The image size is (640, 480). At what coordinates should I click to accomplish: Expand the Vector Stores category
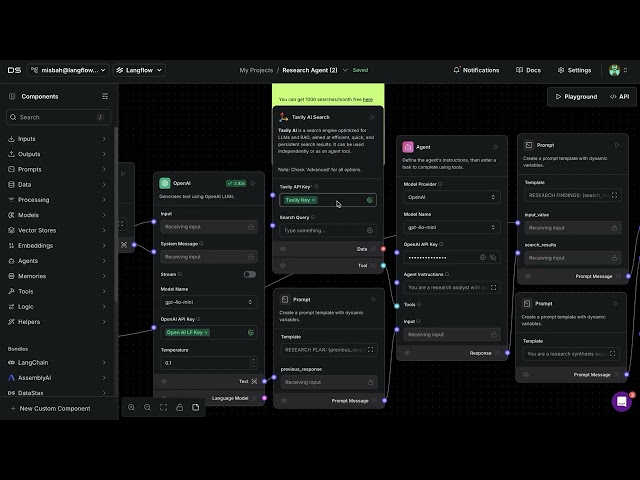[57, 230]
